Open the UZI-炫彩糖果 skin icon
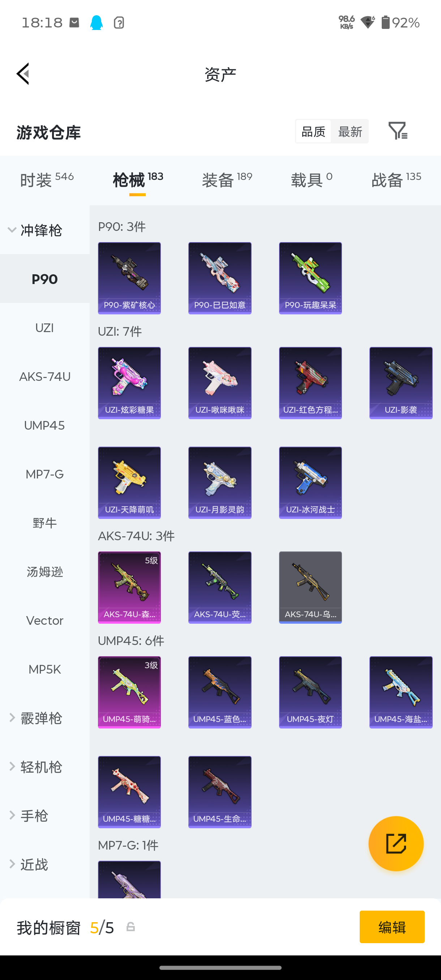Viewport: 441px width, 980px height. point(129,383)
